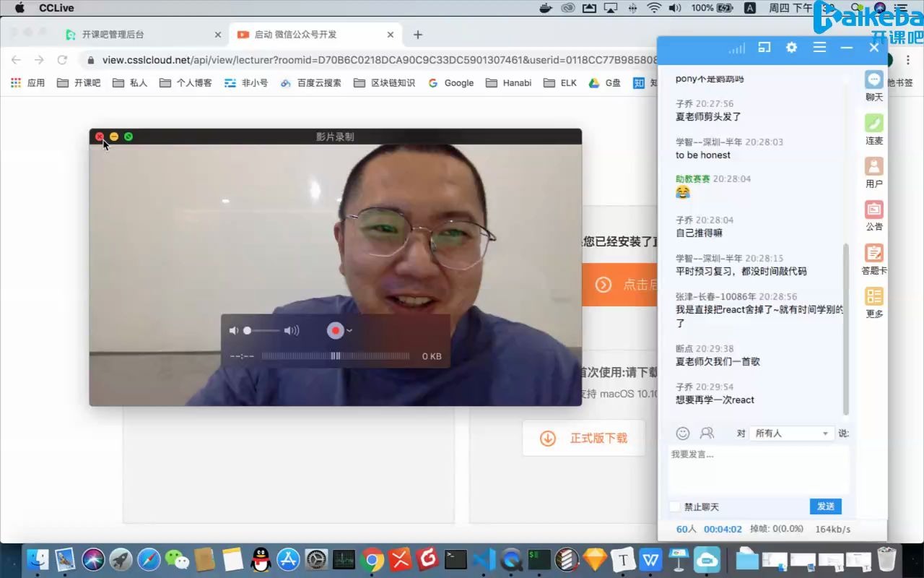The height and width of the screenshot is (578, 924).
Task: Focus the 我要发言 message input box
Action: 759,470
